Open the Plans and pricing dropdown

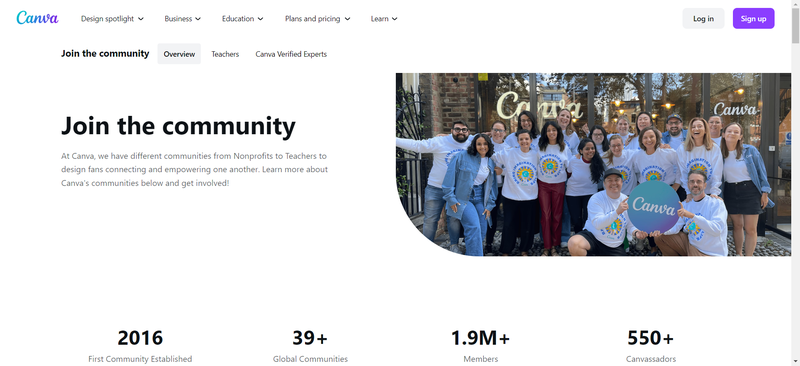coord(317,19)
